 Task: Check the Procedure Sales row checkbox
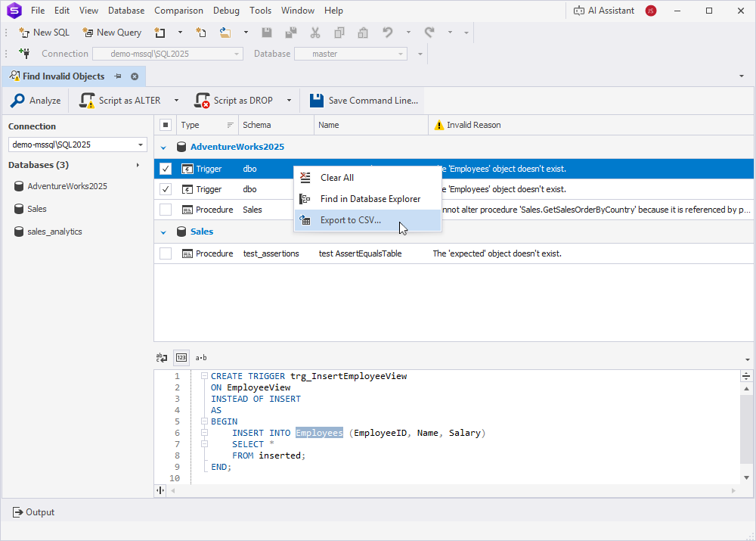[166, 210]
